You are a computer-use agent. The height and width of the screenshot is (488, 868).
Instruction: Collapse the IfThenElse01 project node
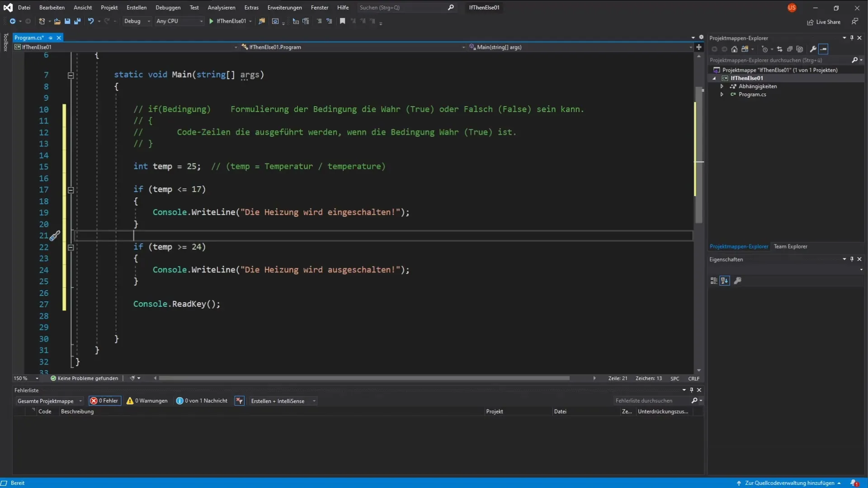point(714,78)
